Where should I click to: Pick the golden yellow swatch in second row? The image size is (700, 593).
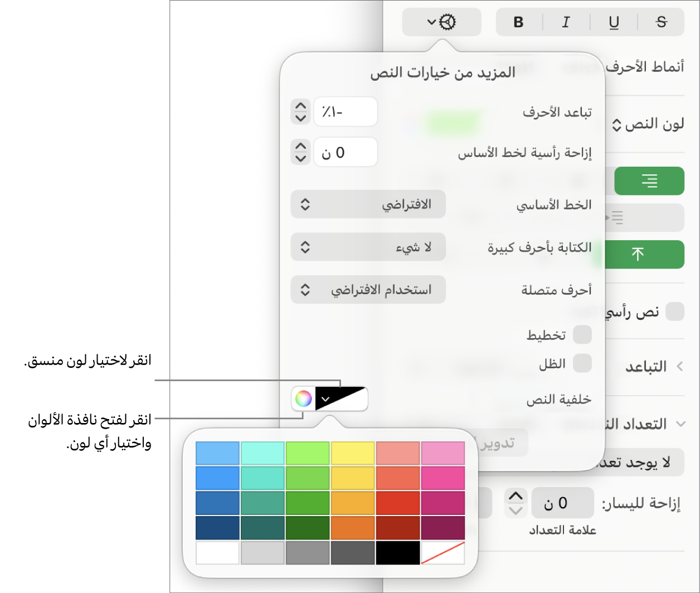(353, 478)
